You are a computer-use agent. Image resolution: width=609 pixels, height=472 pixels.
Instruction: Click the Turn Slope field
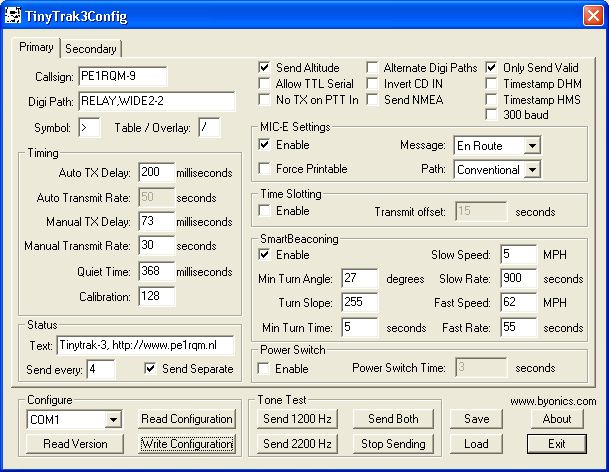coord(360,302)
